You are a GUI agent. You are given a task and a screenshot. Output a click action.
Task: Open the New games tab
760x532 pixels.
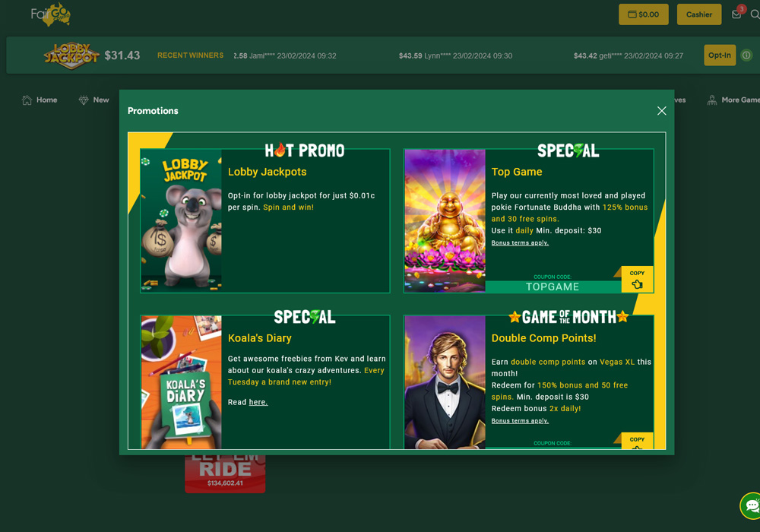click(x=94, y=100)
